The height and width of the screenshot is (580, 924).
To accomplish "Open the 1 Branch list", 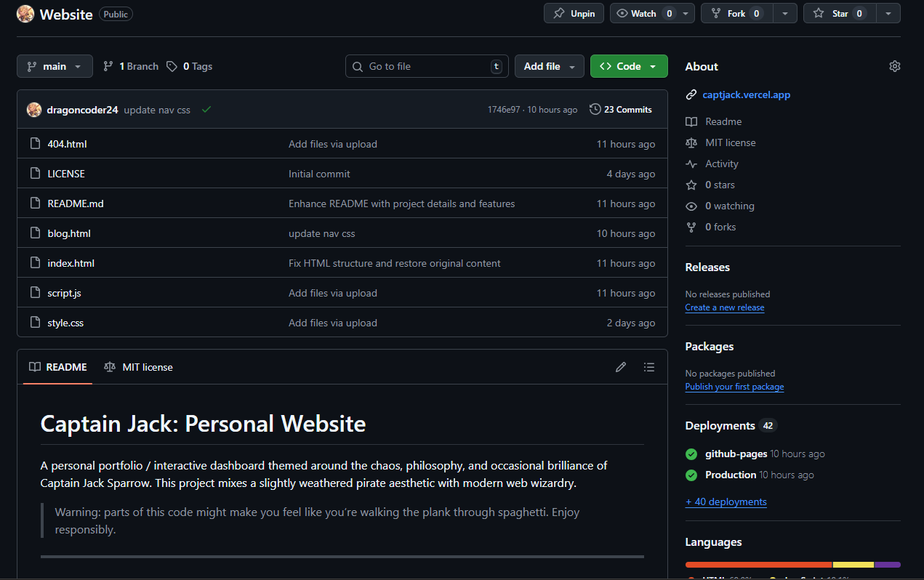I will pos(131,66).
